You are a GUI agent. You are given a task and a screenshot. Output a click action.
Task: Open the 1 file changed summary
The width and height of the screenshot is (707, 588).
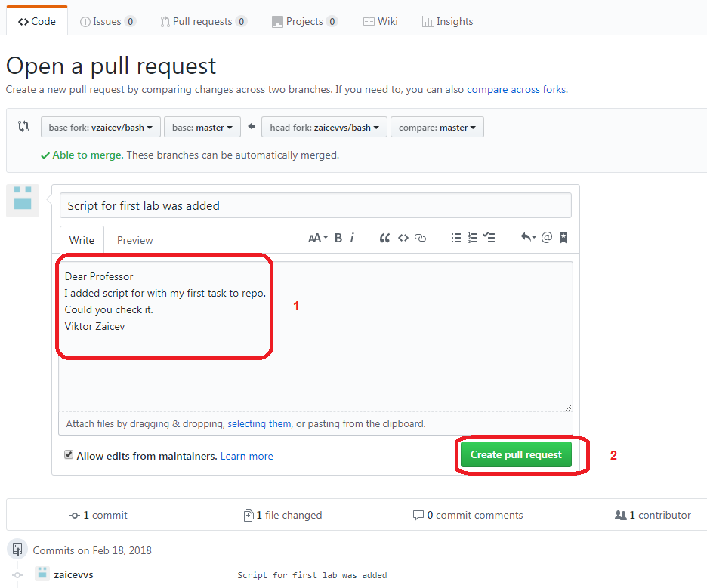click(x=282, y=515)
